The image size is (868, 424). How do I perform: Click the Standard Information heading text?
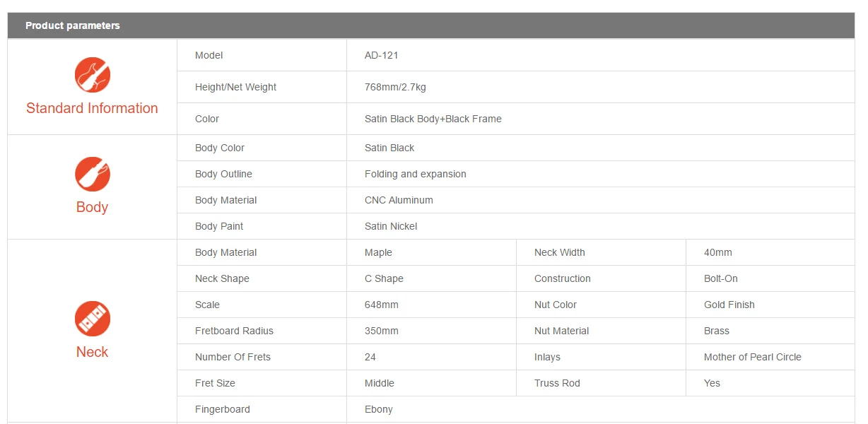point(92,108)
